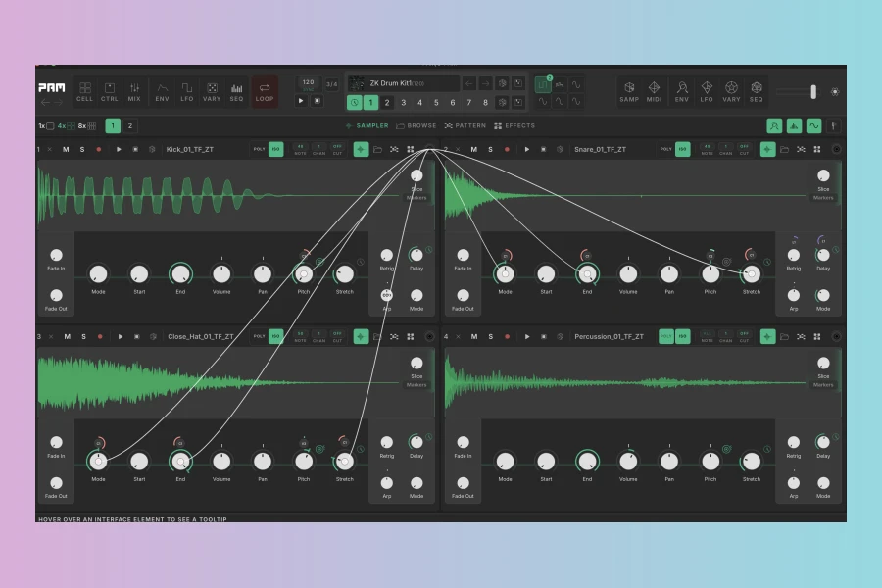This screenshot has height=588, width=882.
Task: Switch to the BROWSE tab
Action: pyautogui.click(x=416, y=125)
